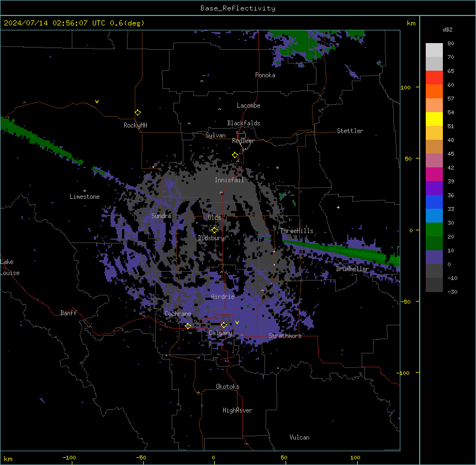Select the red 65-60 dBZ legend swatch
The image size is (476, 465).
click(434, 78)
